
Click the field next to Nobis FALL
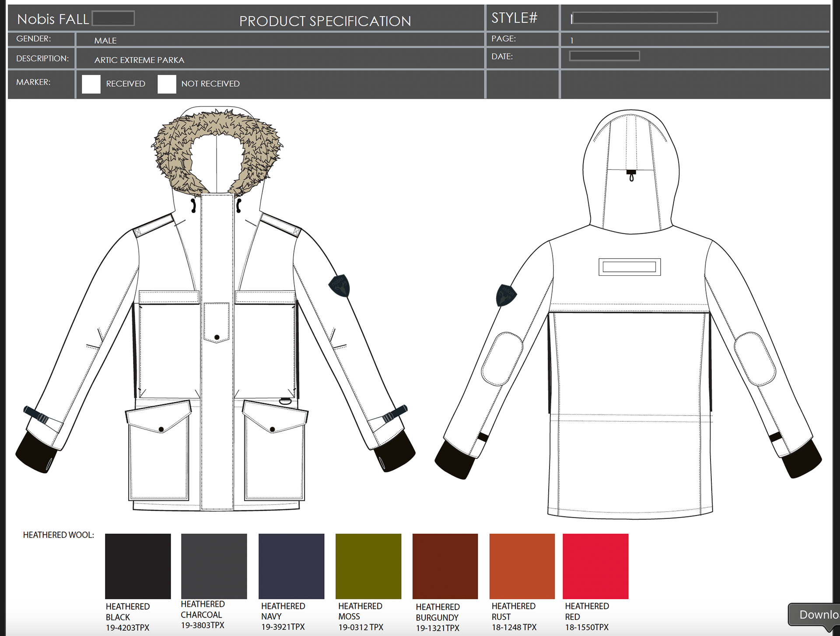pyautogui.click(x=113, y=18)
